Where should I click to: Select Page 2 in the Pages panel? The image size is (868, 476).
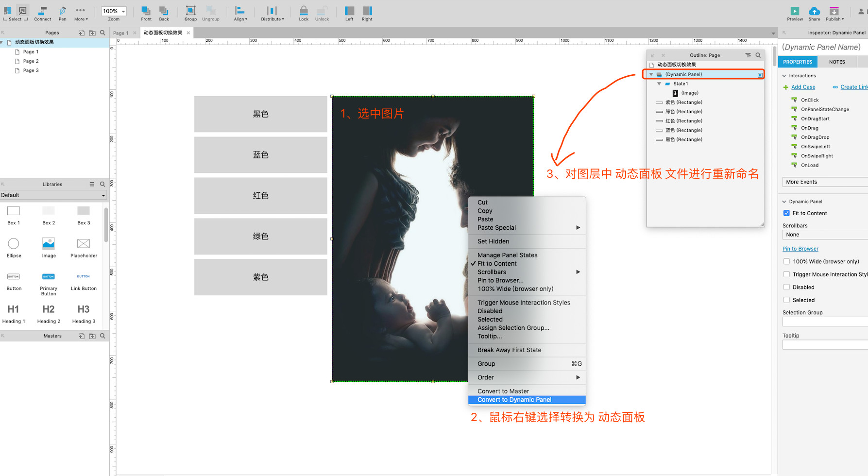pos(30,61)
